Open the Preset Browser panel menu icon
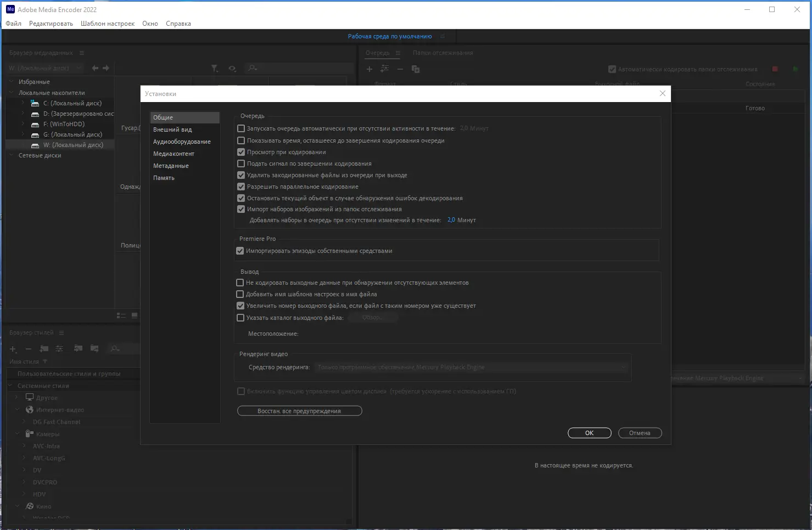812x530 pixels. 61,332
